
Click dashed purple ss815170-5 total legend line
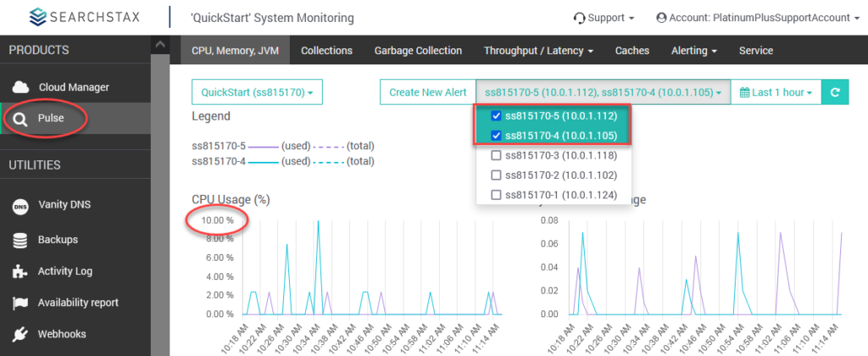pyautogui.click(x=329, y=147)
